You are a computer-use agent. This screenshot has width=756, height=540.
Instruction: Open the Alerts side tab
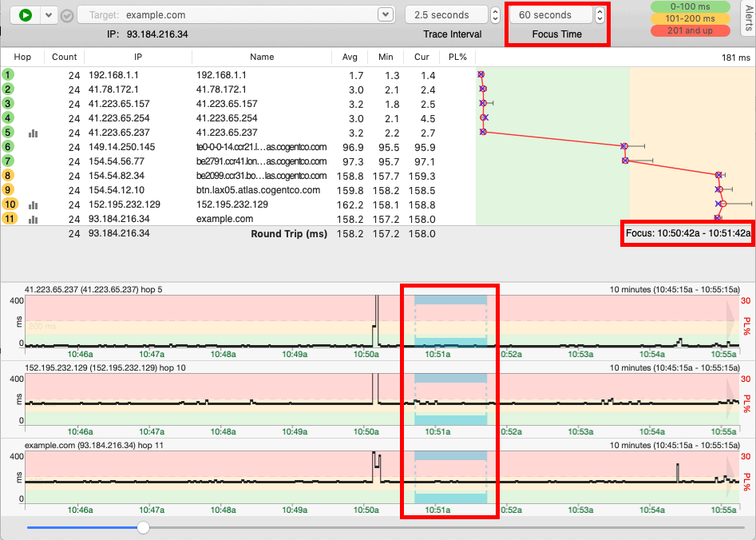click(748, 18)
